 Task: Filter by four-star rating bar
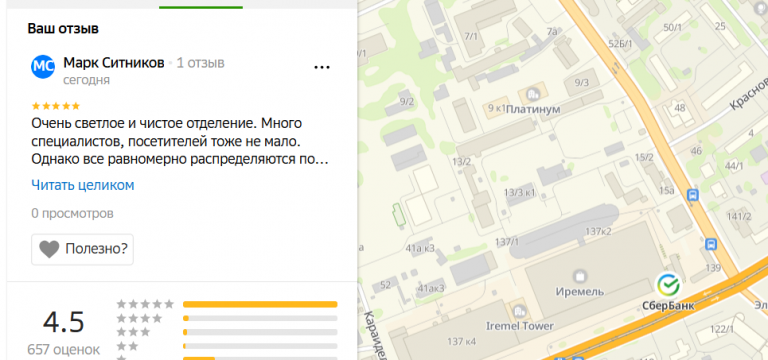(260, 318)
